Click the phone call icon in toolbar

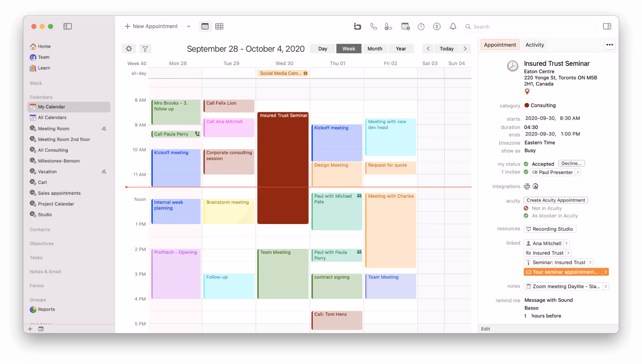[373, 26]
